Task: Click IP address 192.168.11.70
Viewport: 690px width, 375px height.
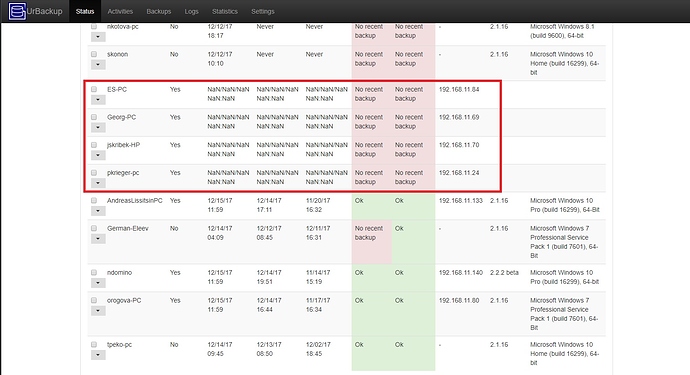Action: [459, 145]
